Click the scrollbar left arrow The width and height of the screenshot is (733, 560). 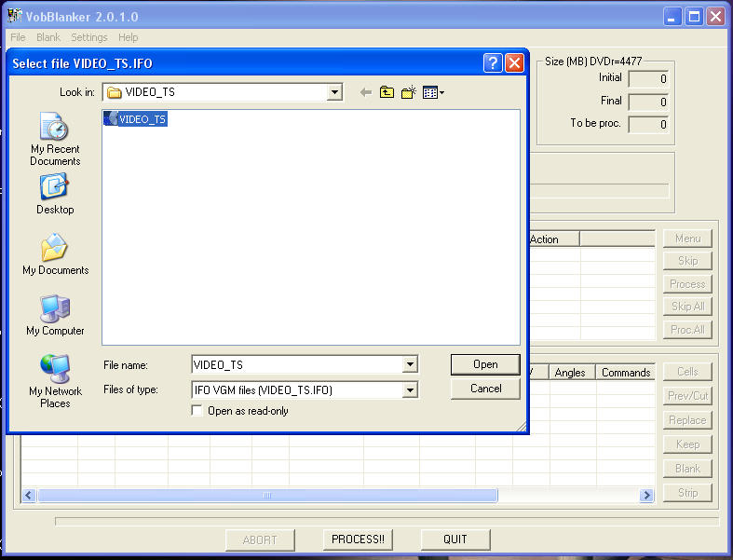coord(29,495)
